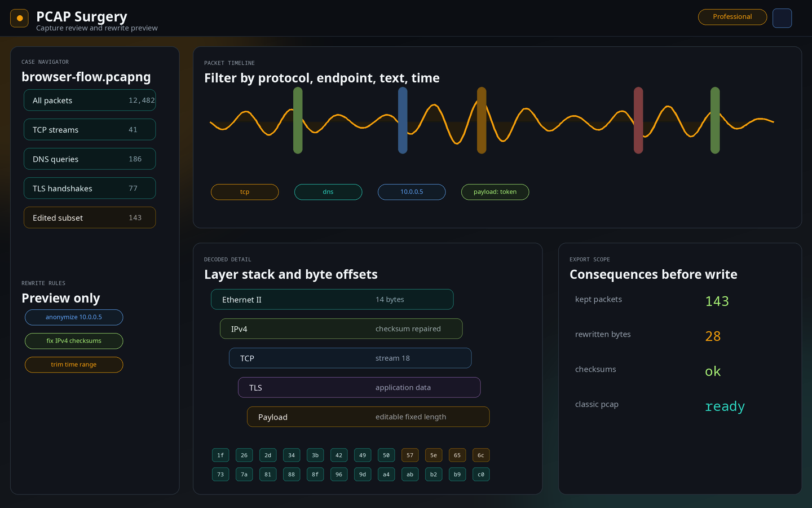Open the dark square profile button

click(x=782, y=18)
